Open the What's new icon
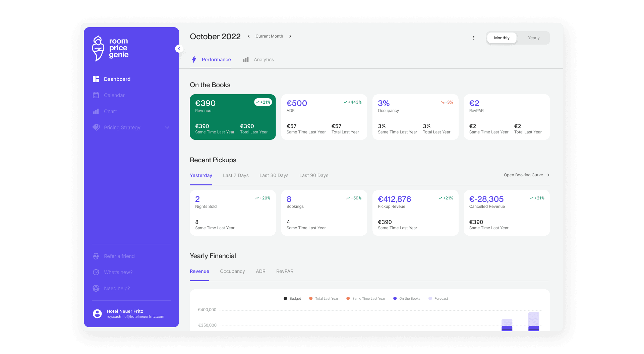Image resolution: width=644 pixels, height=354 pixels. (96, 272)
